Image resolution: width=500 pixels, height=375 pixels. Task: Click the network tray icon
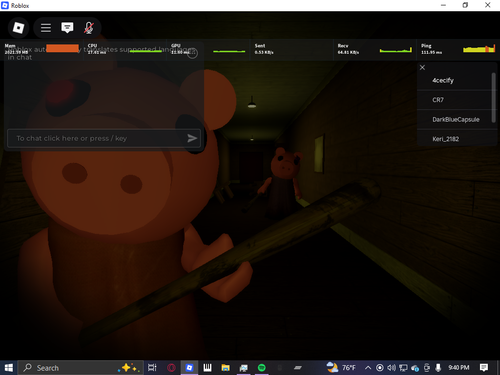[403, 368]
